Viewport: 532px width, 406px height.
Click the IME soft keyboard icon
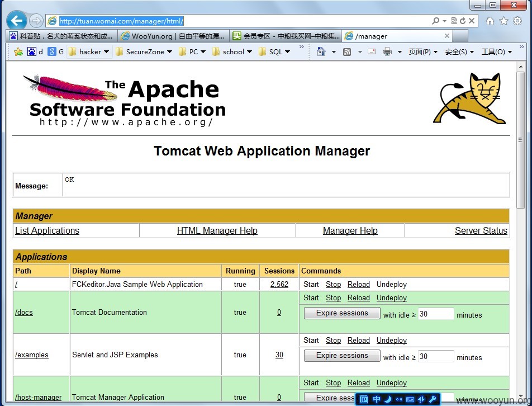point(410,399)
